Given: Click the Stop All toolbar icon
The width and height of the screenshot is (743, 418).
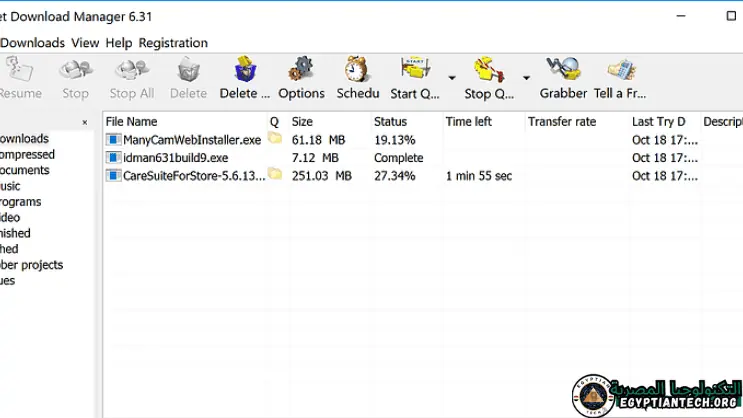Looking at the screenshot, I should pos(132,69).
